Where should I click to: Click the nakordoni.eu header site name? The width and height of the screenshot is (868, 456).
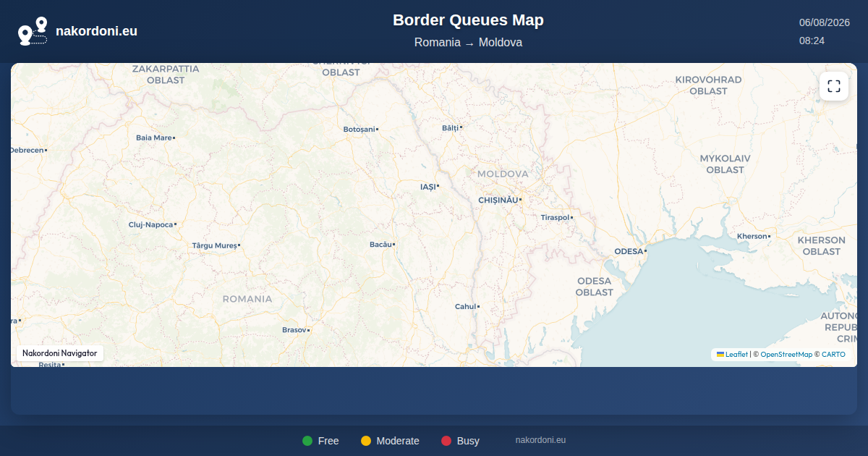[96, 31]
